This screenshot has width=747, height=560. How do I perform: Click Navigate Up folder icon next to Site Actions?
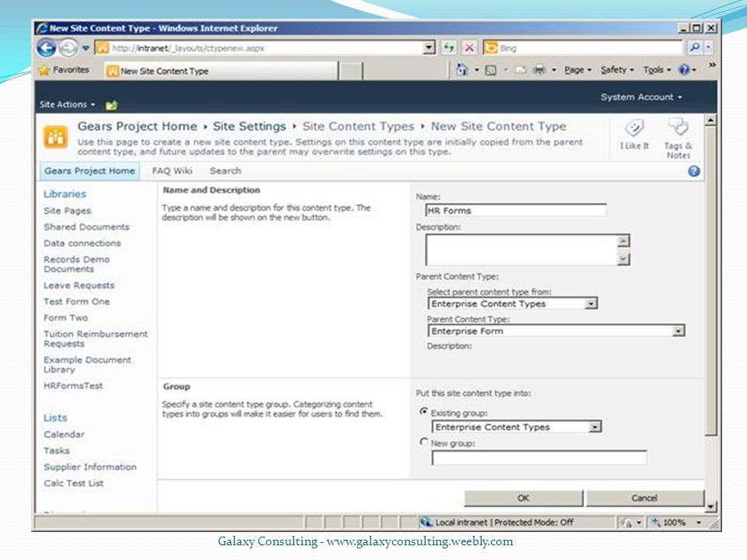click(111, 105)
